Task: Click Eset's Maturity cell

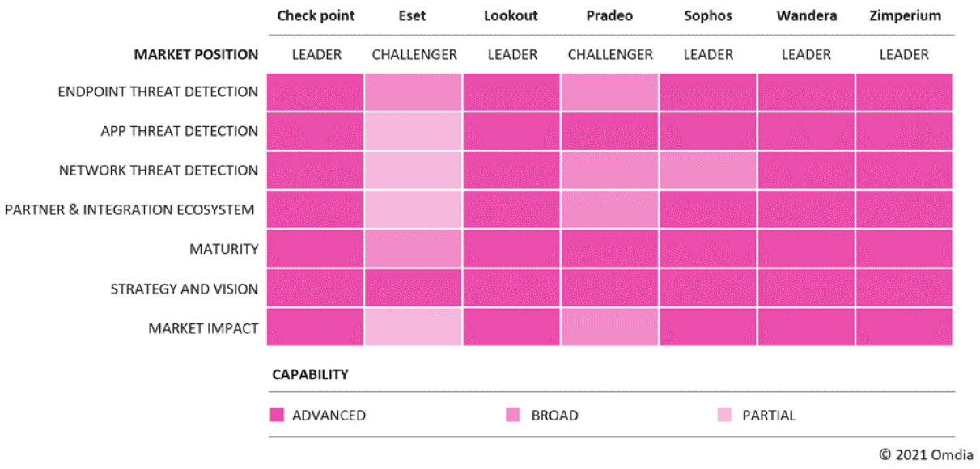Action: 414,249
